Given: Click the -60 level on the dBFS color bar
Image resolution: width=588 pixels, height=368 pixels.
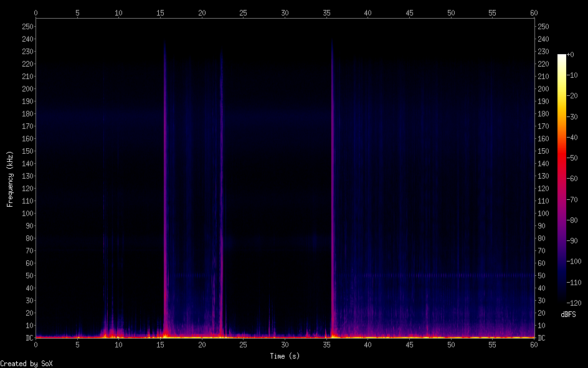Looking at the screenshot, I should [x=562, y=178].
